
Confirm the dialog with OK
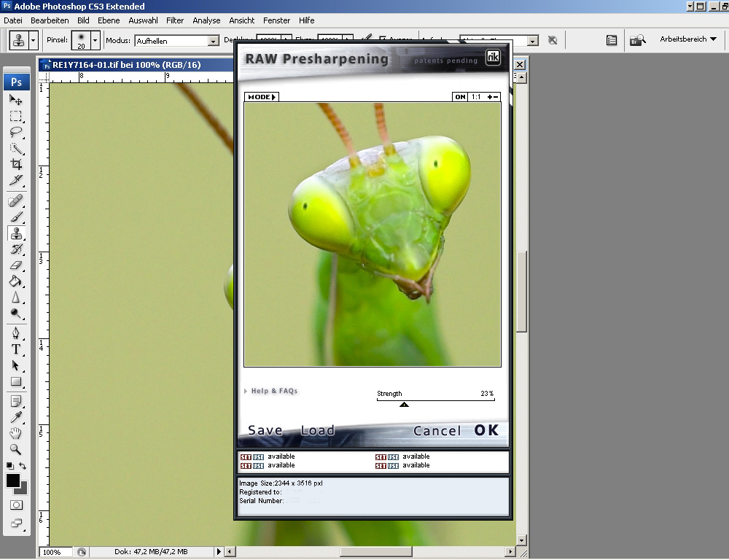coord(486,430)
